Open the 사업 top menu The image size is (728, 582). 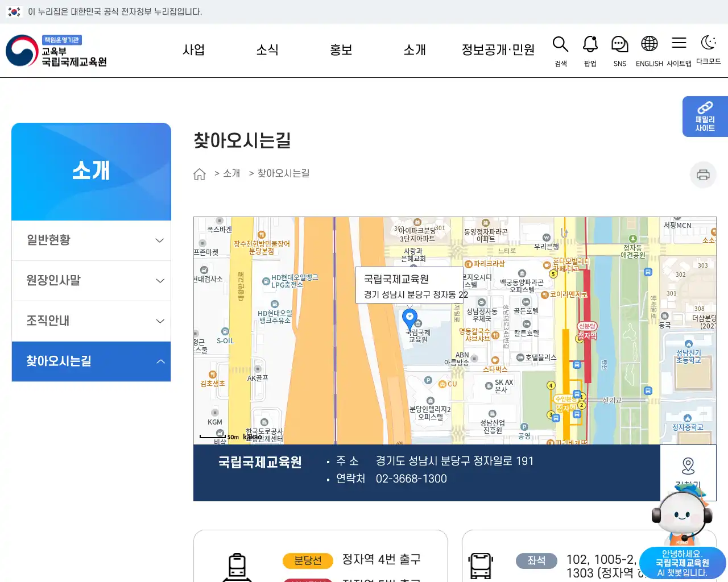click(x=193, y=50)
